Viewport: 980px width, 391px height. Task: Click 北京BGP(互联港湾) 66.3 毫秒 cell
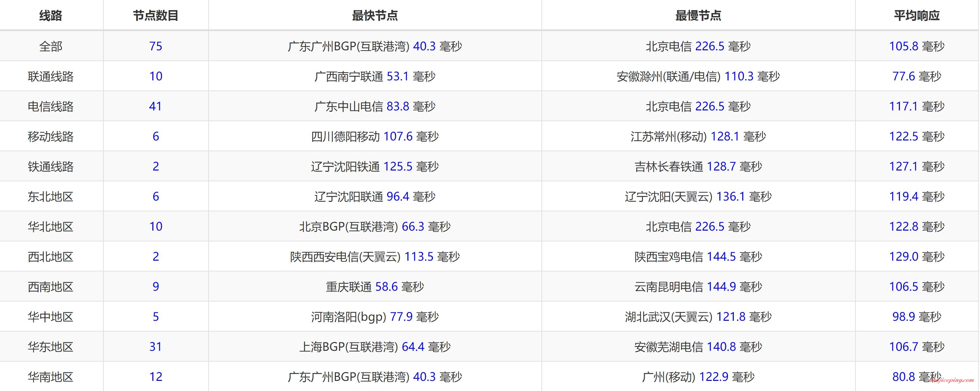[x=375, y=226]
